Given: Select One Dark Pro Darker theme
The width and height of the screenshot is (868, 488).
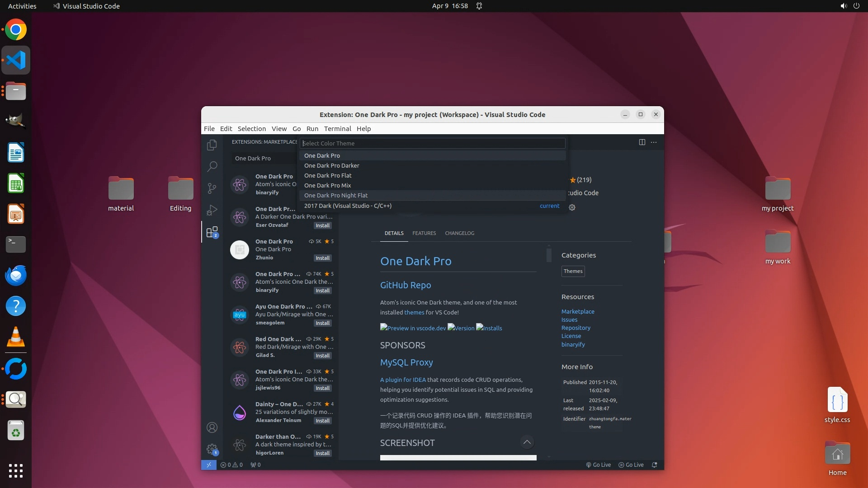Looking at the screenshot, I should pos(332,166).
